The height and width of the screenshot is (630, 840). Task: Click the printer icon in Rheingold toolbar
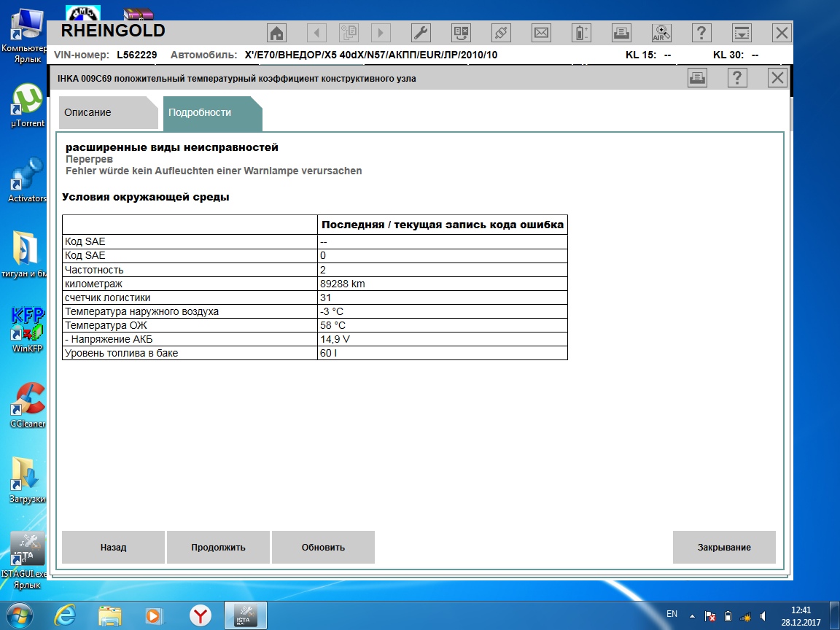coord(621,34)
